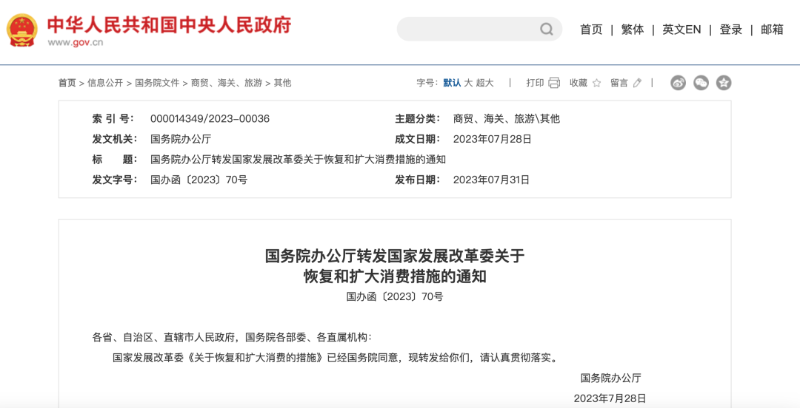Click the favorite star icon
800x408 pixels.
pos(596,83)
